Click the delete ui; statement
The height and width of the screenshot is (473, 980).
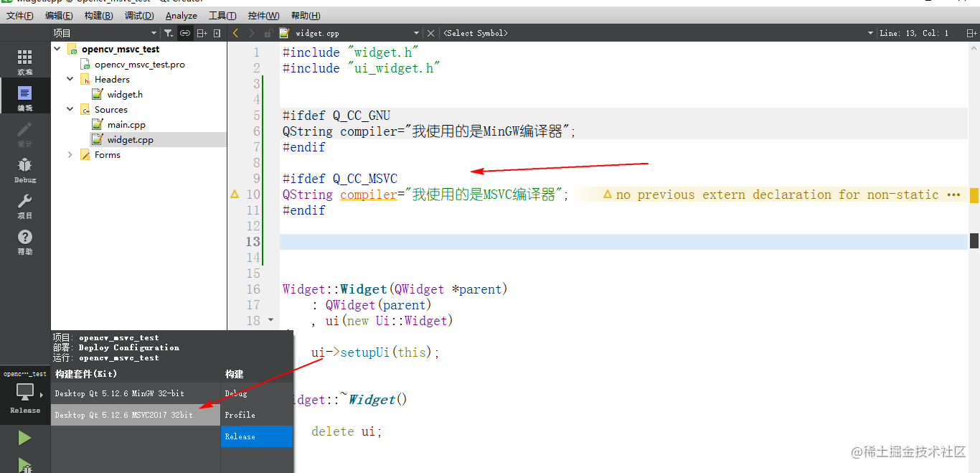pyautogui.click(x=347, y=431)
